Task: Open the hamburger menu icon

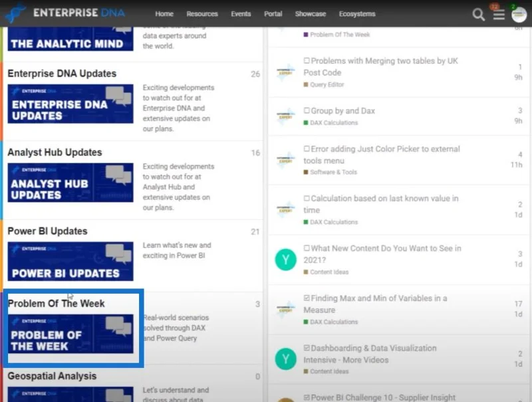Action: [499, 15]
